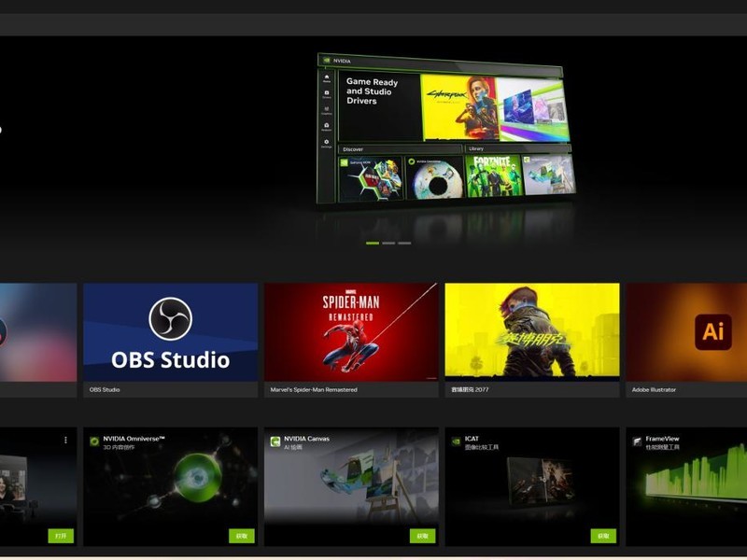Click the "3D 内容创作" subtitle text
This screenshot has height=560, width=747.
[x=120, y=448]
